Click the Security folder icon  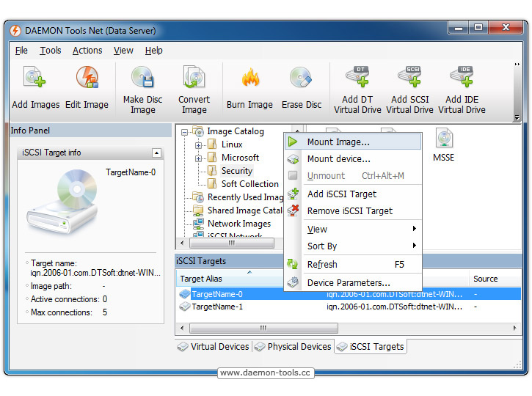click(212, 171)
